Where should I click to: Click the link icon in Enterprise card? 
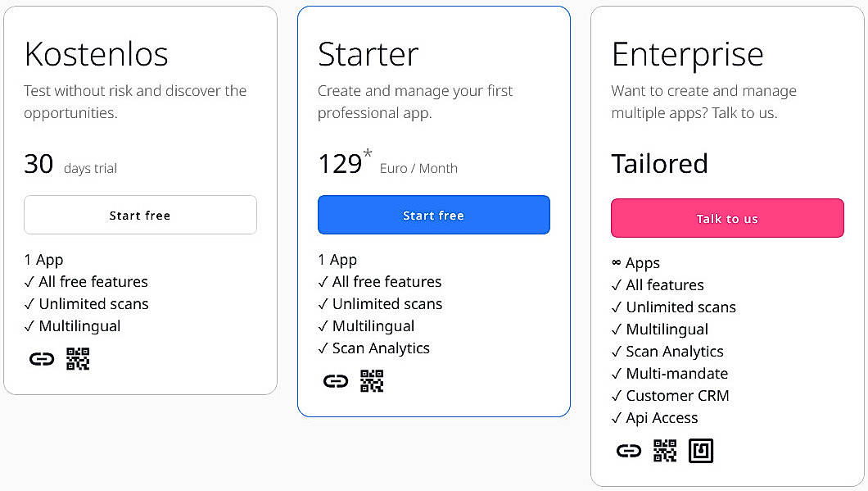click(628, 450)
